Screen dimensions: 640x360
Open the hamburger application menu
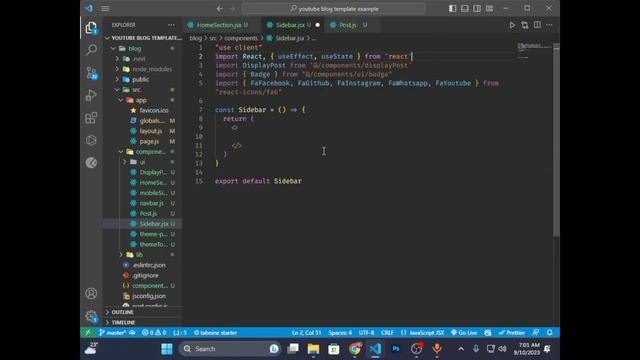pyautogui.click(x=105, y=9)
